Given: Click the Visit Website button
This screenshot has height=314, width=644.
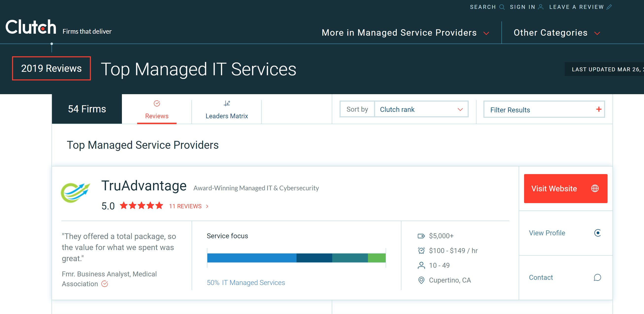Looking at the screenshot, I should pos(565,188).
